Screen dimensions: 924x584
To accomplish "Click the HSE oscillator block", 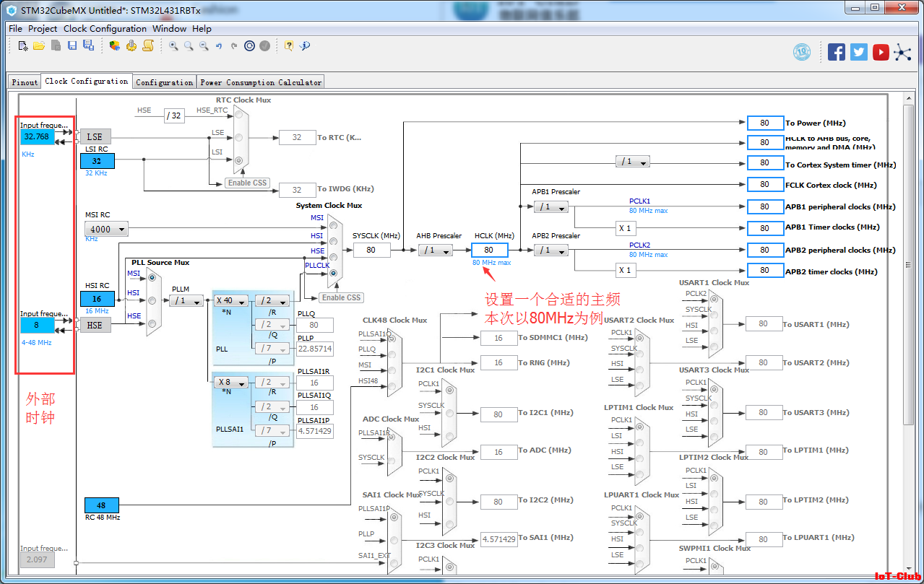I will [x=95, y=326].
